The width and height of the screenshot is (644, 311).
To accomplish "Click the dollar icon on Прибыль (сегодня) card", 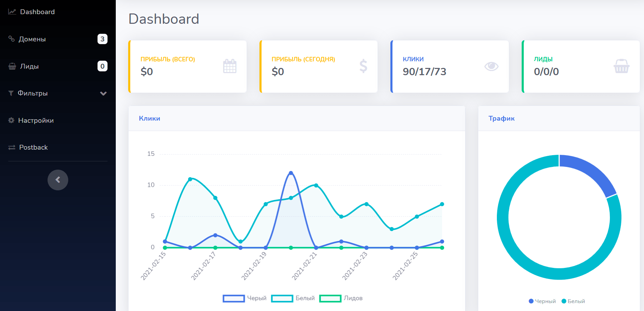I will pos(364,66).
